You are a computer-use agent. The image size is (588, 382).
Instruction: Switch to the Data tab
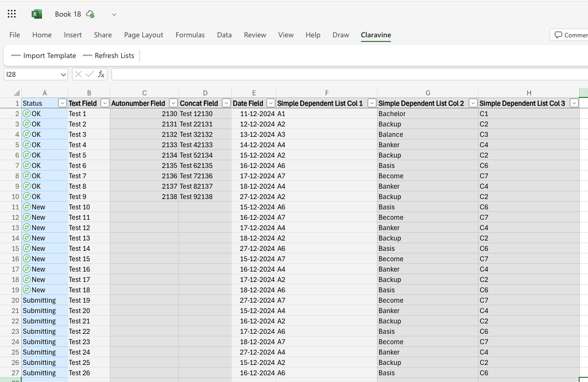pyautogui.click(x=224, y=35)
